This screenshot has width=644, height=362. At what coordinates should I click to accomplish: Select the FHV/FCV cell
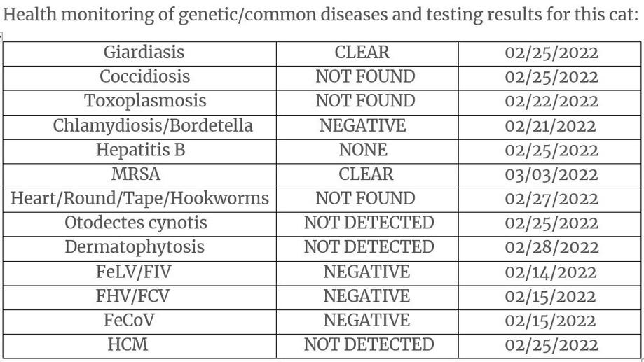[132, 296]
